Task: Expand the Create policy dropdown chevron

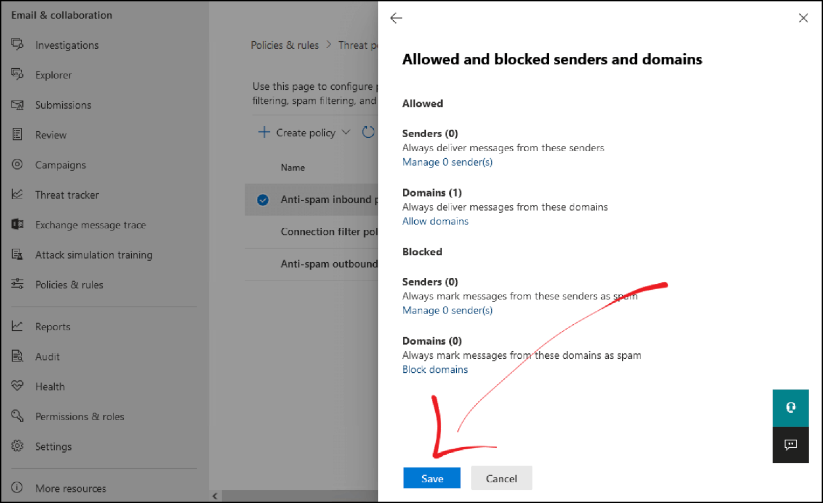Action: point(346,132)
